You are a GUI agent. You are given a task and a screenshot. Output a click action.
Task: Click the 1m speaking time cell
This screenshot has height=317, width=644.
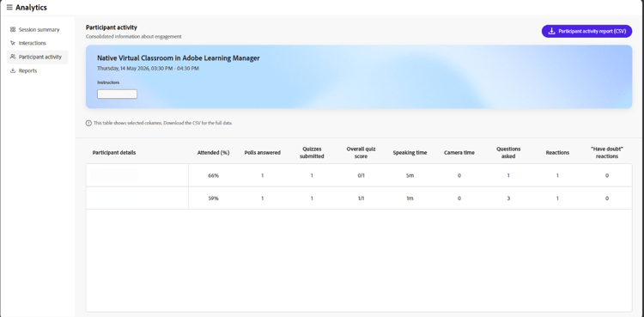[410, 198]
